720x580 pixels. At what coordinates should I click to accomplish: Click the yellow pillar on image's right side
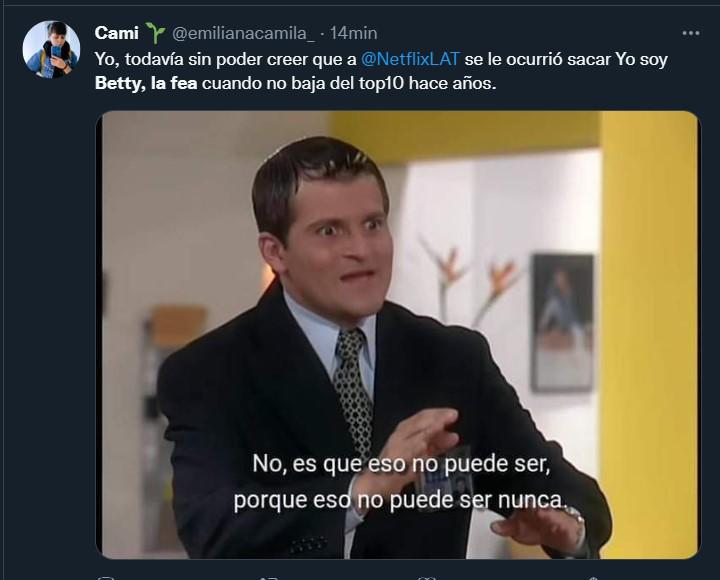649,335
